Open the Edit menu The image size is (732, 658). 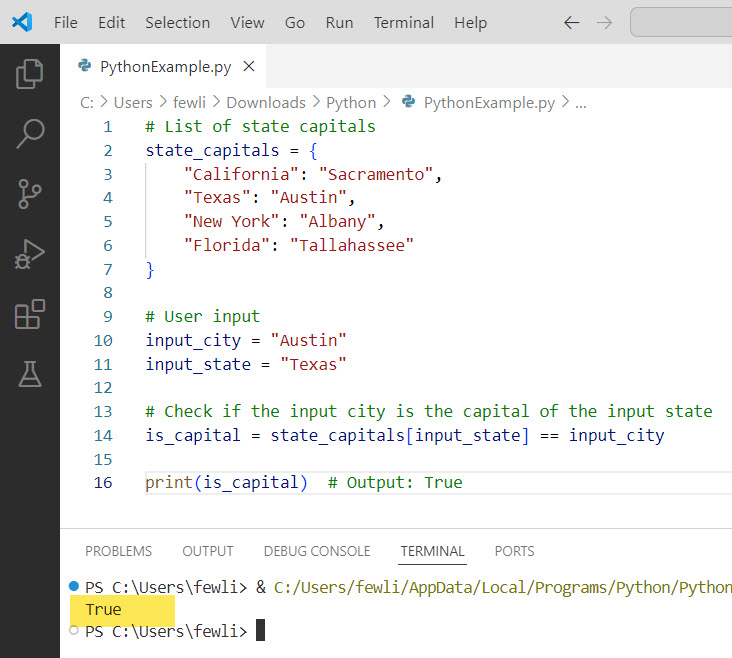click(x=111, y=22)
